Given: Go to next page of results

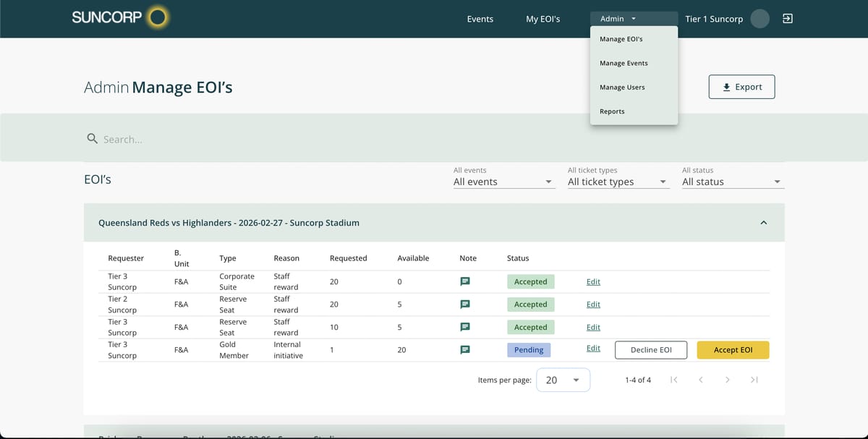Looking at the screenshot, I should (x=728, y=380).
